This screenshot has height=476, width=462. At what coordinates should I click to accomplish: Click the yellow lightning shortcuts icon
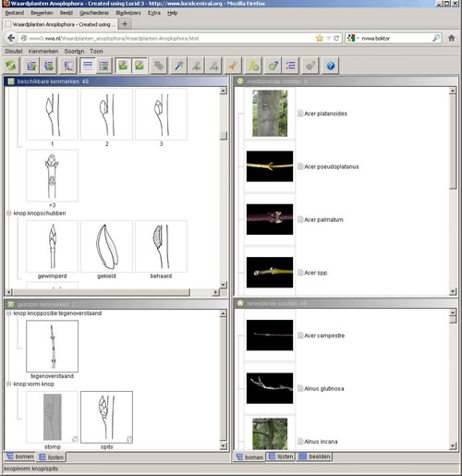[x=254, y=66]
